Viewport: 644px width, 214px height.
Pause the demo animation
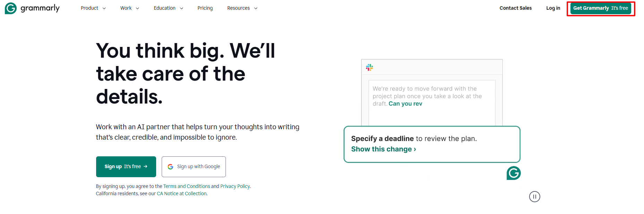click(x=534, y=197)
